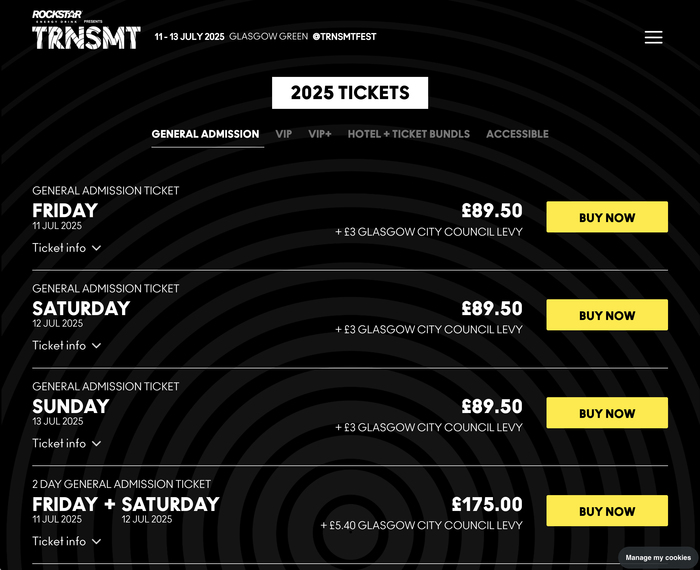Open the hamburger menu icon
The width and height of the screenshot is (700, 570).
(x=653, y=37)
